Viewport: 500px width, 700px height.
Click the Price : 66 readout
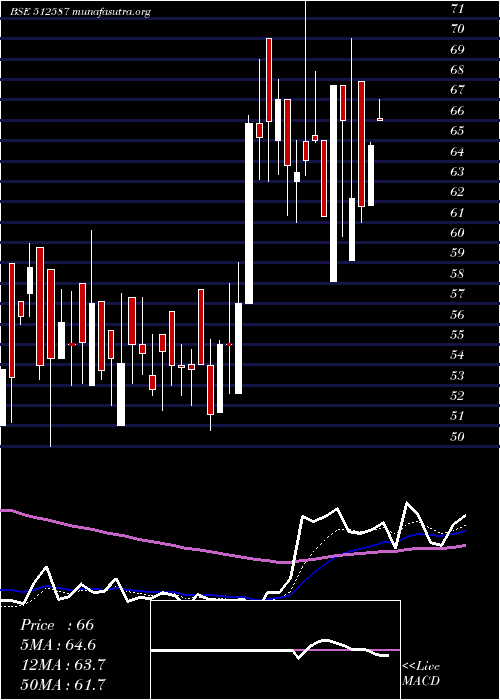[57, 625]
